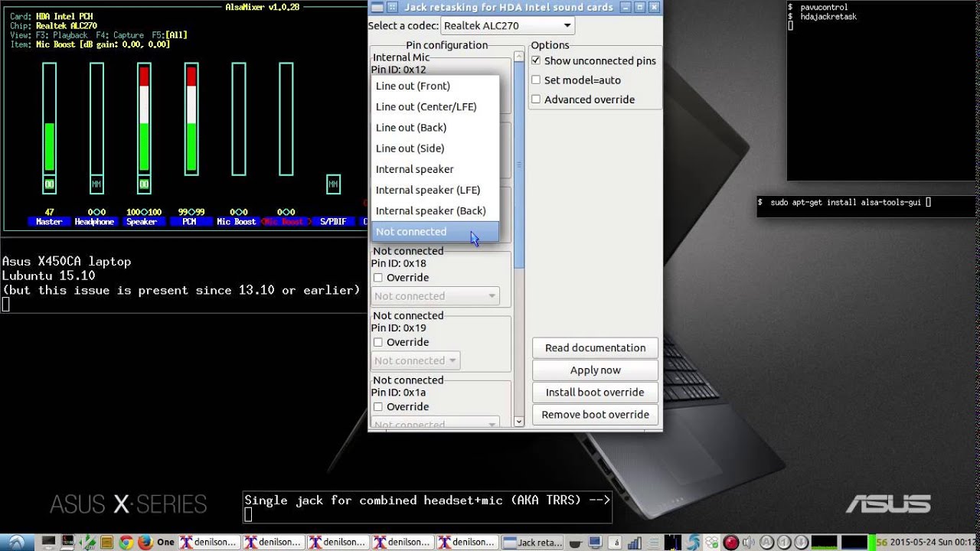Open the Jack retasking window menu icon

point(376,7)
